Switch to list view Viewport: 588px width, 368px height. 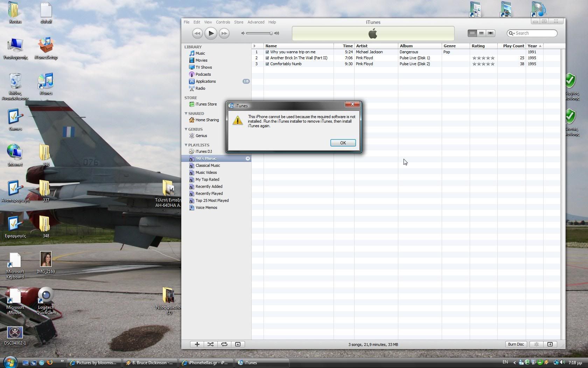pos(472,33)
